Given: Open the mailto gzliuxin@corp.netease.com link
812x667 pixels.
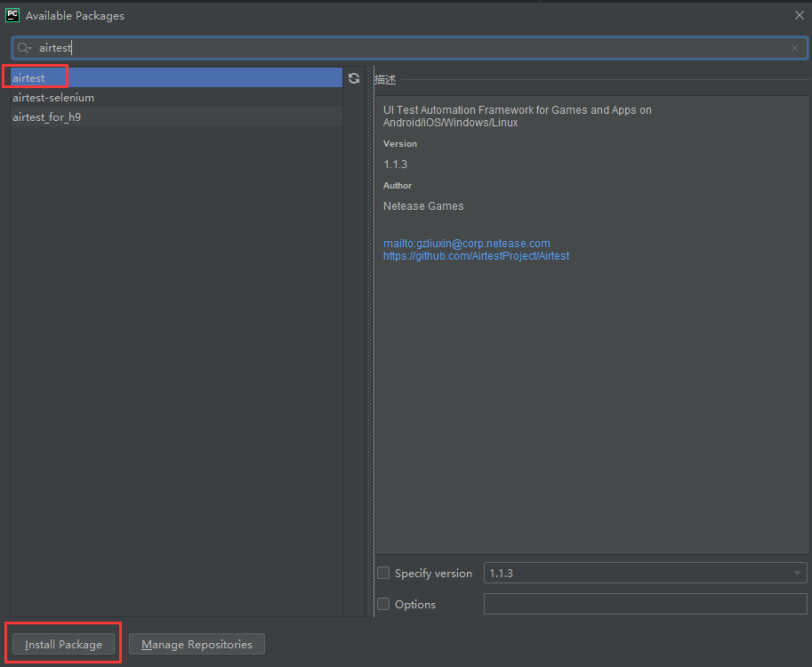Looking at the screenshot, I should (467, 244).
